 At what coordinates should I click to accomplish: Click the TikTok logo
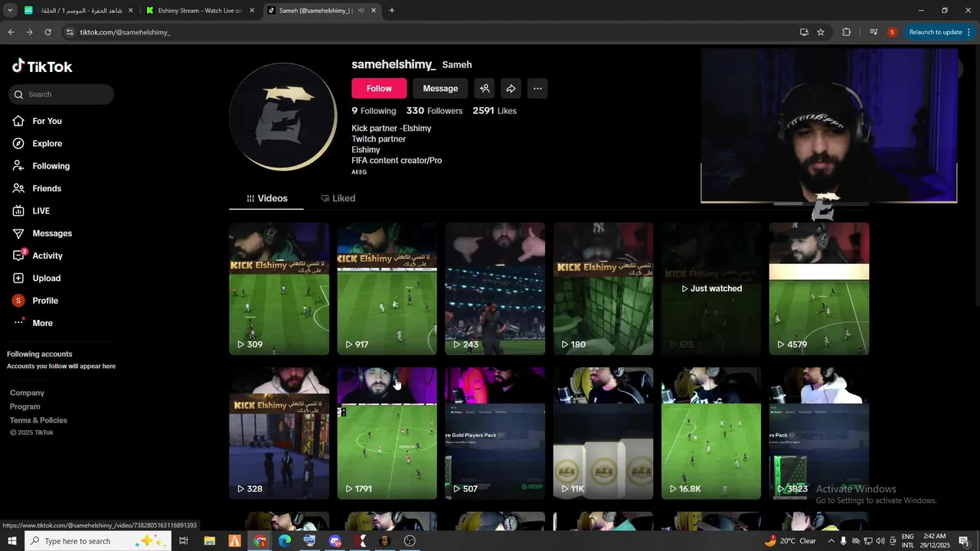(x=42, y=67)
